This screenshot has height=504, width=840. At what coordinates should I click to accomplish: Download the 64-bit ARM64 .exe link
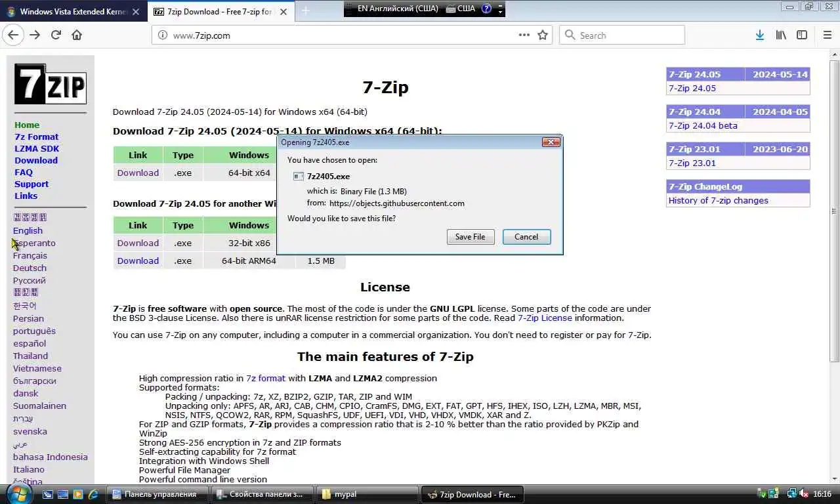pos(138,261)
